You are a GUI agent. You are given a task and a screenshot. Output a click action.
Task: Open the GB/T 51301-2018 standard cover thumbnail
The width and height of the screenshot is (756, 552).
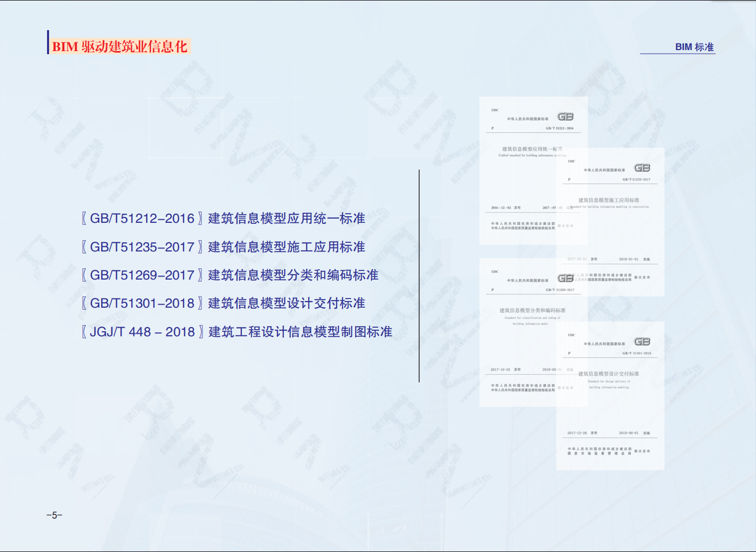(x=610, y=396)
